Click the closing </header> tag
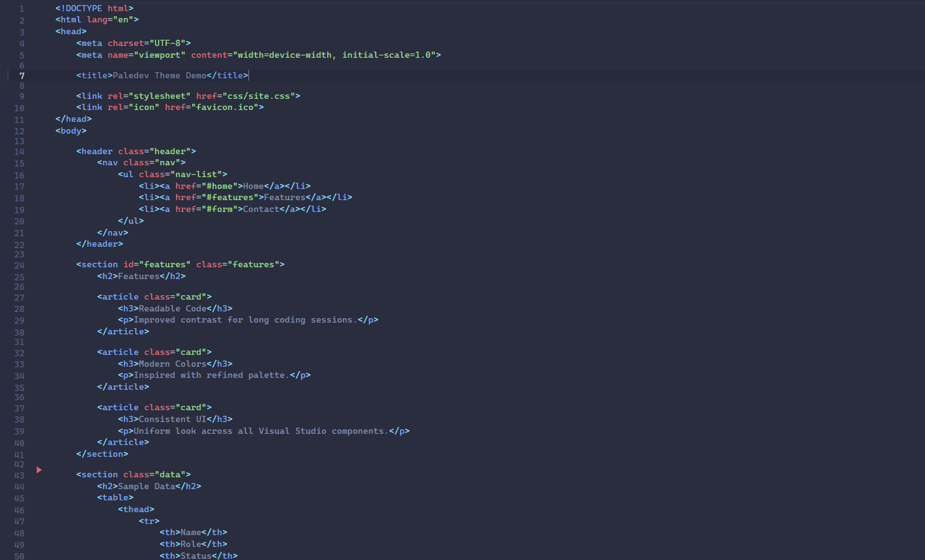This screenshot has height=560, width=925. pyautogui.click(x=100, y=244)
